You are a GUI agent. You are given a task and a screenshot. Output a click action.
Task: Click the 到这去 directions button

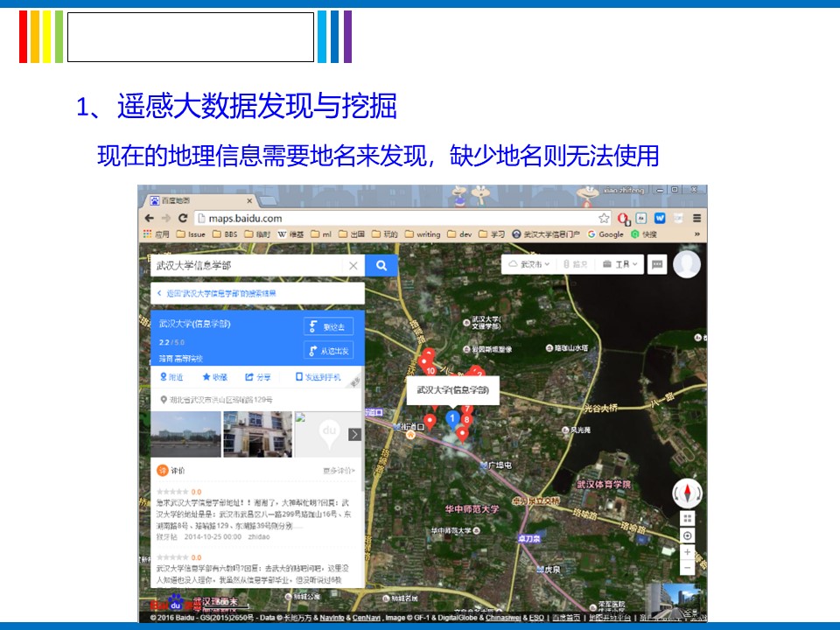[329, 326]
